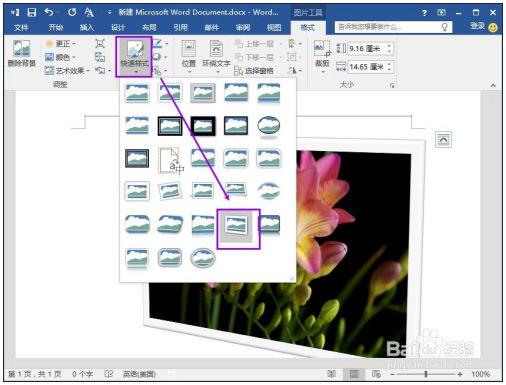Click the smiley feedback icon

pyautogui.click(x=493, y=28)
